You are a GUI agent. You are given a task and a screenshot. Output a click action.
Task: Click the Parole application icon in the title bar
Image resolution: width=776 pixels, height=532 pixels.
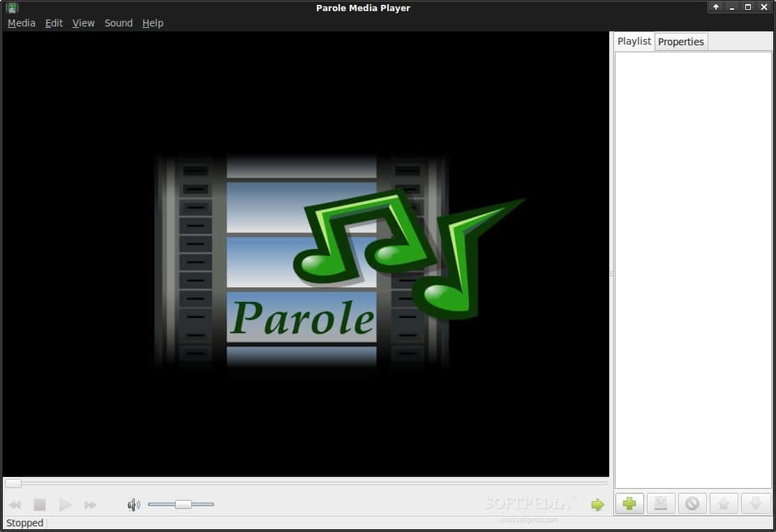click(x=12, y=8)
